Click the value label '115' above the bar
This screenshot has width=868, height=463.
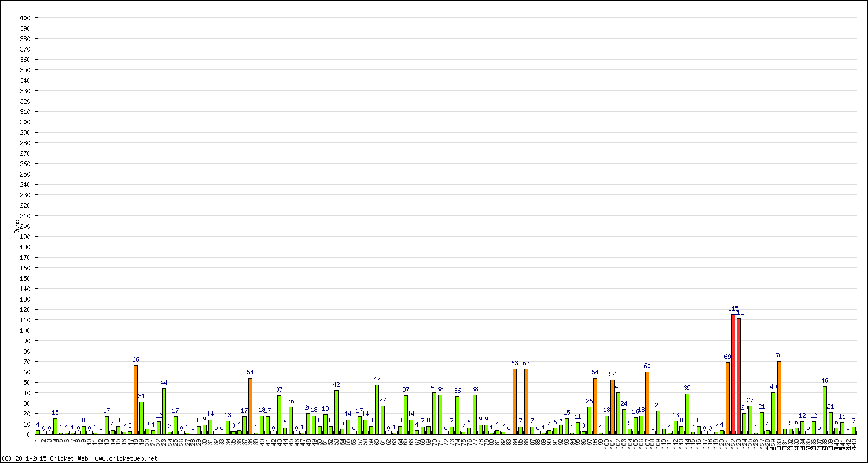(733, 308)
